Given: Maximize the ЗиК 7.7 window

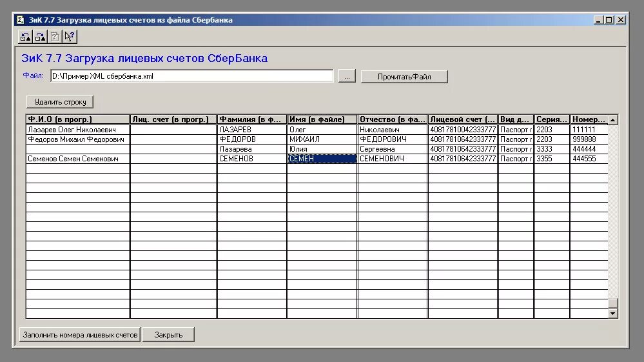Looking at the screenshot, I should click(x=609, y=20).
